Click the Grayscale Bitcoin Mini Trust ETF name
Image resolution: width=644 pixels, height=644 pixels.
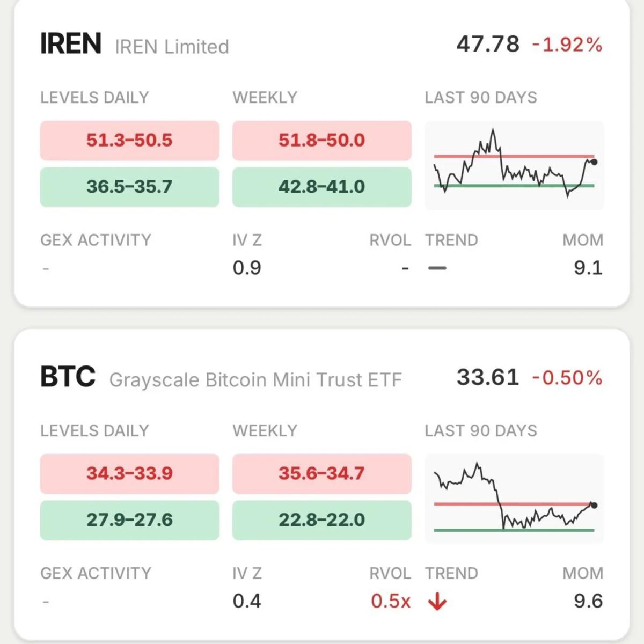coord(255,379)
